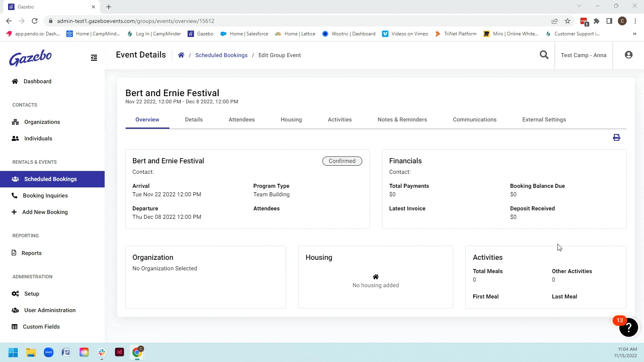Image resolution: width=644 pixels, height=362 pixels.
Task: Switch to the Attendees tab
Action: click(x=242, y=119)
